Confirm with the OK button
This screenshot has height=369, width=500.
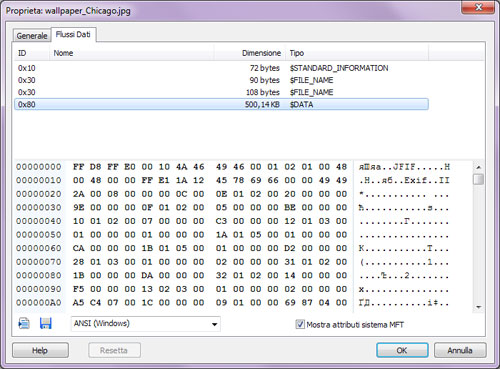click(x=402, y=350)
